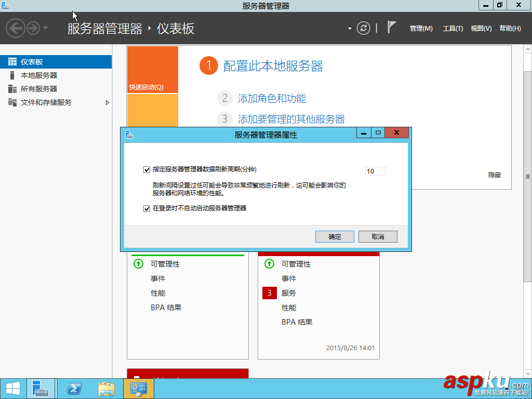532x399 pixels.
Task: Click red 3 badge next to 服务
Action: pos(270,293)
